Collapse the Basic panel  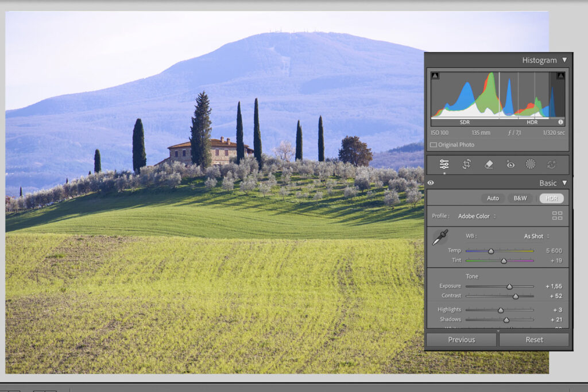[x=564, y=183]
